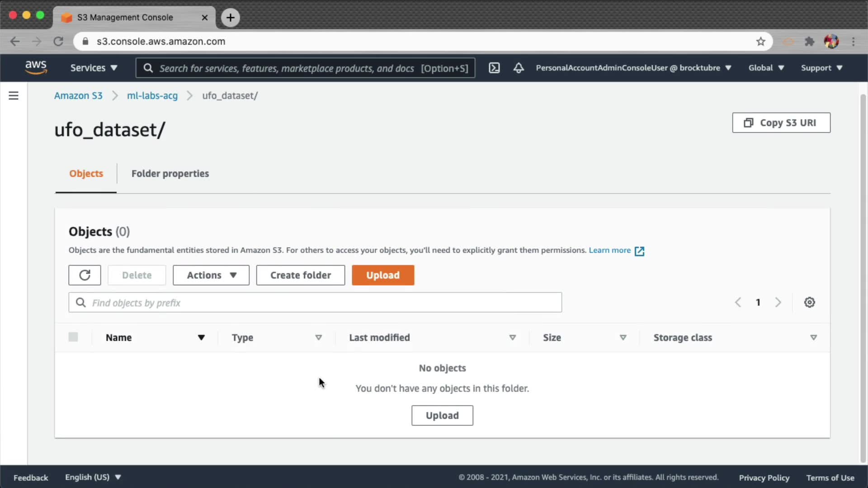The image size is (868, 488).
Task: Switch to the Folder properties tab
Action: (x=170, y=174)
